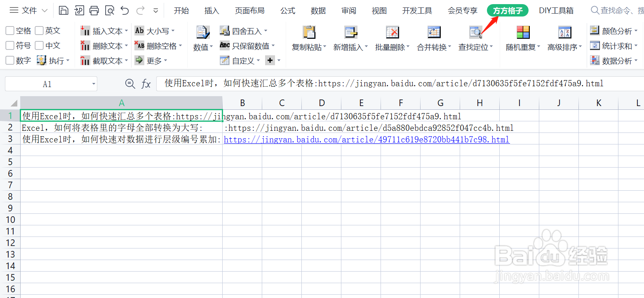Click the 只保留数值 icon
The width and height of the screenshot is (644, 298).
point(224,45)
